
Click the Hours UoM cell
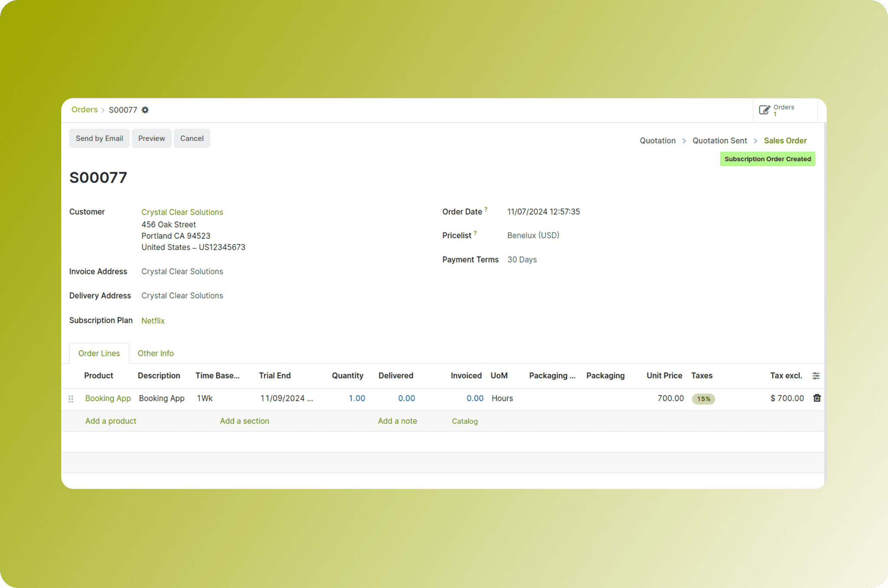(502, 399)
